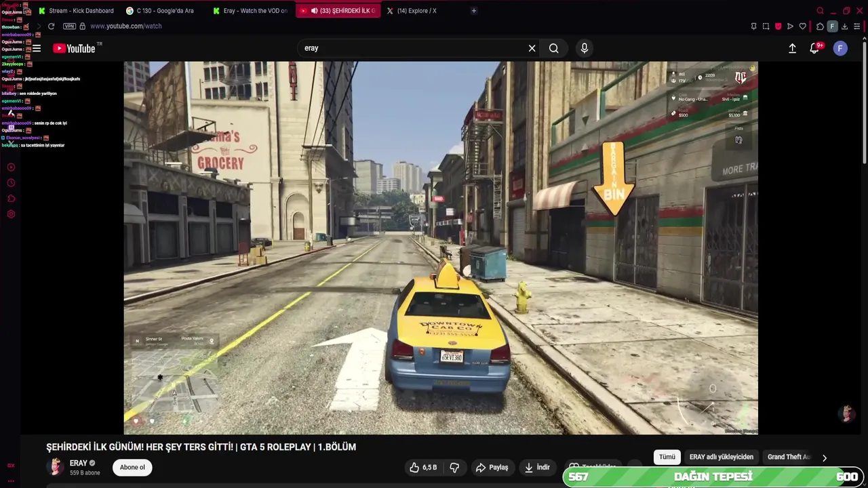868x488 pixels.
Task: Start voice search with the microphone
Action: [585, 48]
